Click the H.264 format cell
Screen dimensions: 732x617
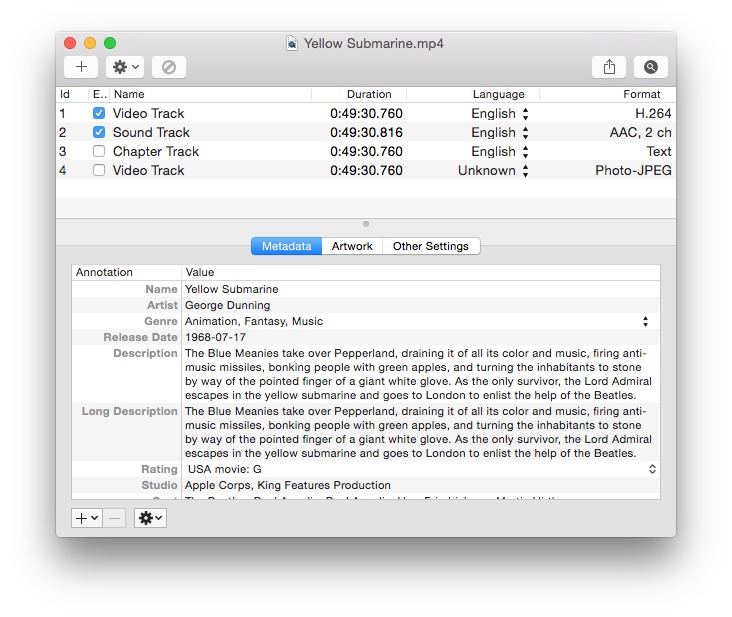tap(653, 113)
